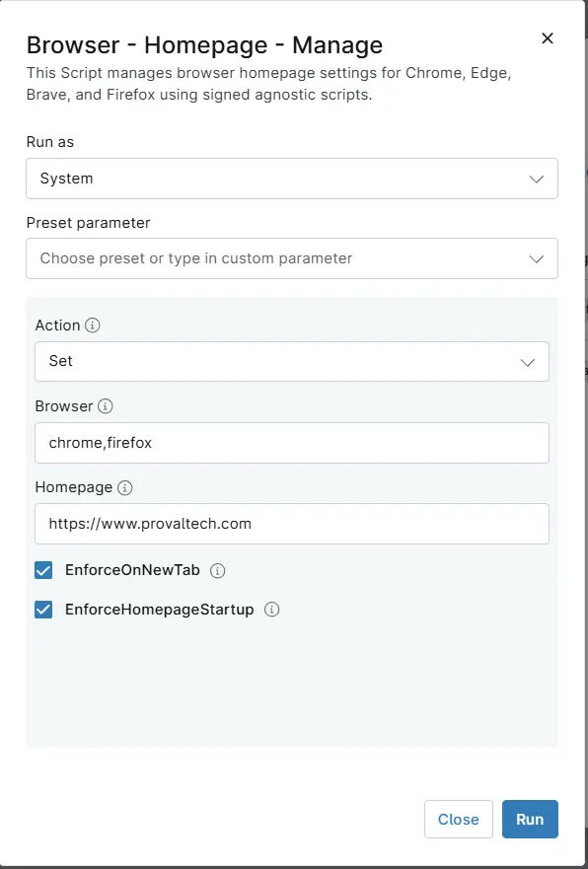Click the EnforceHomepageStartup info icon
The height and width of the screenshot is (869, 588).
[271, 610]
